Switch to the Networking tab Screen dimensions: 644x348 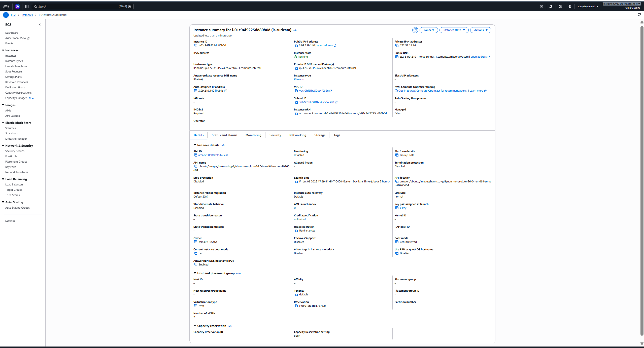(x=298, y=135)
